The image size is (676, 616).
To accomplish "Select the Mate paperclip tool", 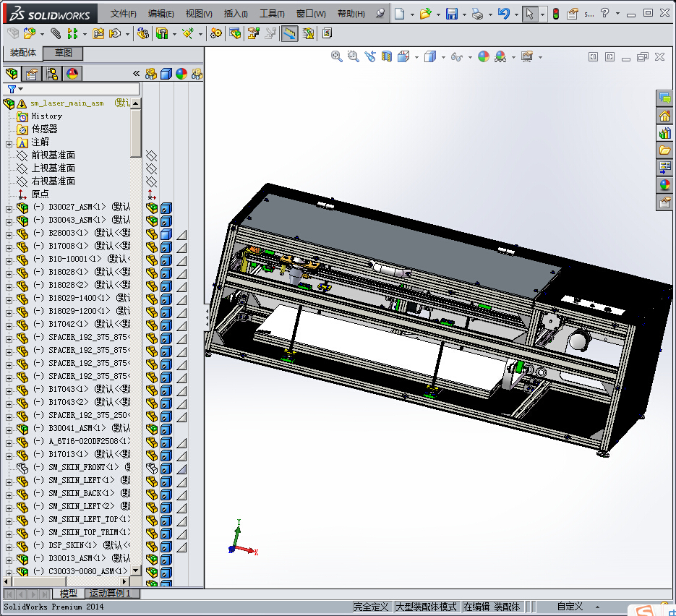I will [x=56, y=33].
